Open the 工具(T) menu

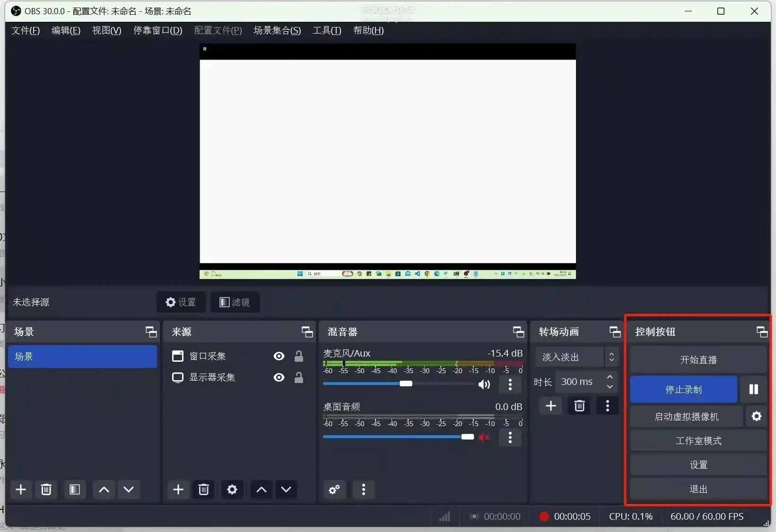click(x=326, y=30)
